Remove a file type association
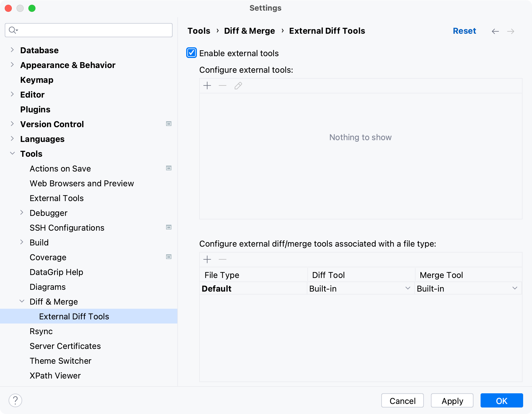532x414 pixels. [222, 259]
